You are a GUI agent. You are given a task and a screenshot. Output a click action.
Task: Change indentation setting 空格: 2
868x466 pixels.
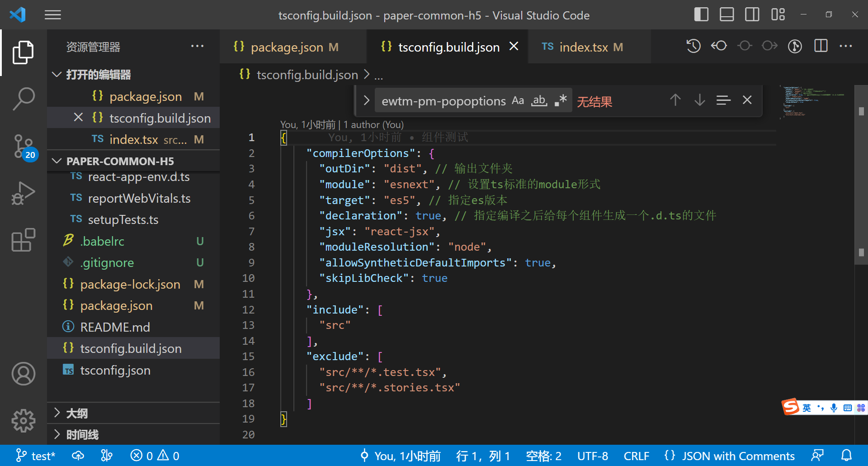(x=543, y=456)
